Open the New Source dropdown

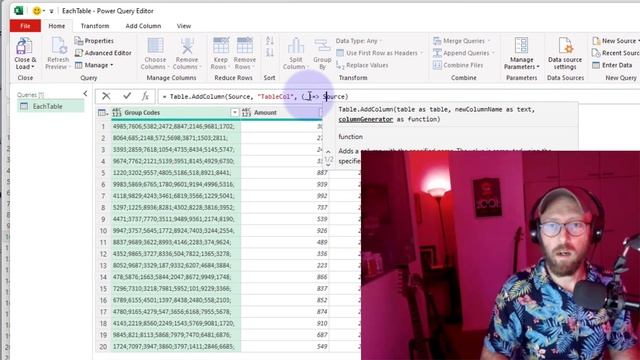coord(616,41)
